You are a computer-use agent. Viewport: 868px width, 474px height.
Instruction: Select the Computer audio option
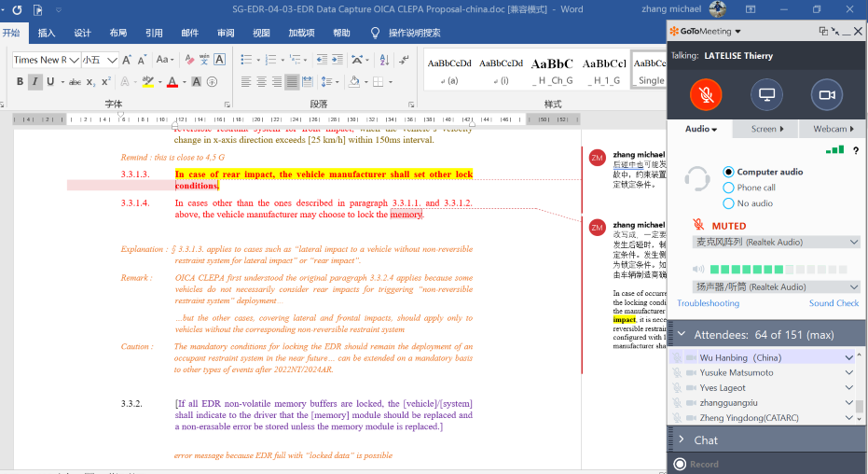(x=729, y=172)
